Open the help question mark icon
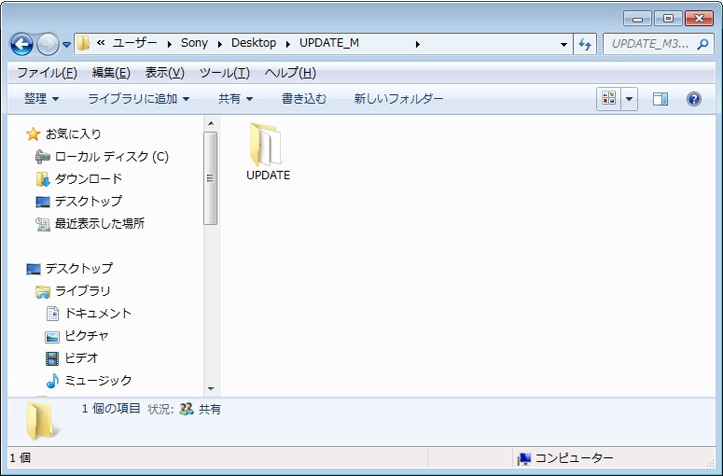Viewport: 723px width, 476px height. click(693, 99)
